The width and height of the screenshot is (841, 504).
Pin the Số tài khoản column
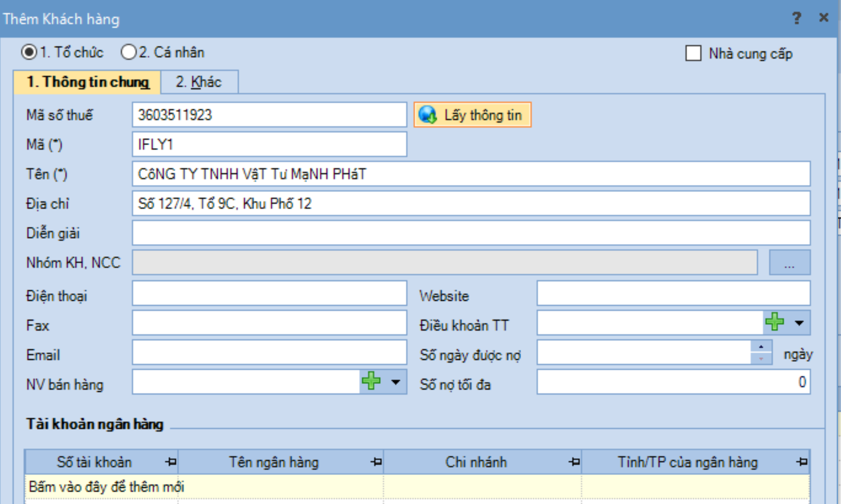pyautogui.click(x=171, y=462)
